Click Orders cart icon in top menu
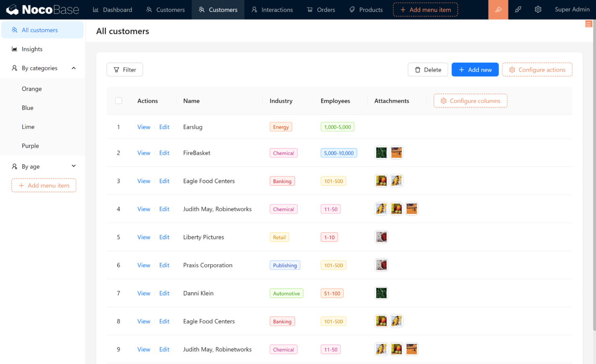 (x=310, y=10)
